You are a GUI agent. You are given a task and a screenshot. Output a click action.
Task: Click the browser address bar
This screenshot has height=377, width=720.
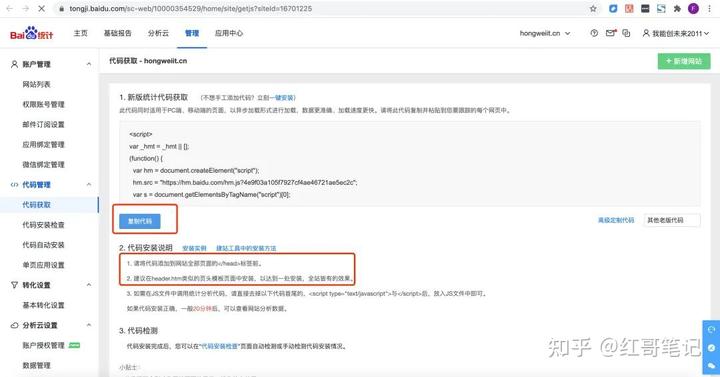pyautogui.click(x=321, y=9)
